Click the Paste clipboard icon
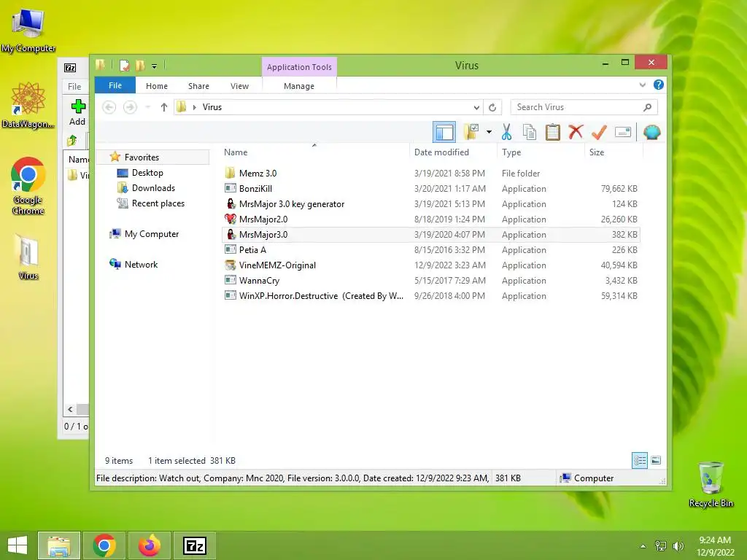The height and width of the screenshot is (560, 747). click(553, 132)
